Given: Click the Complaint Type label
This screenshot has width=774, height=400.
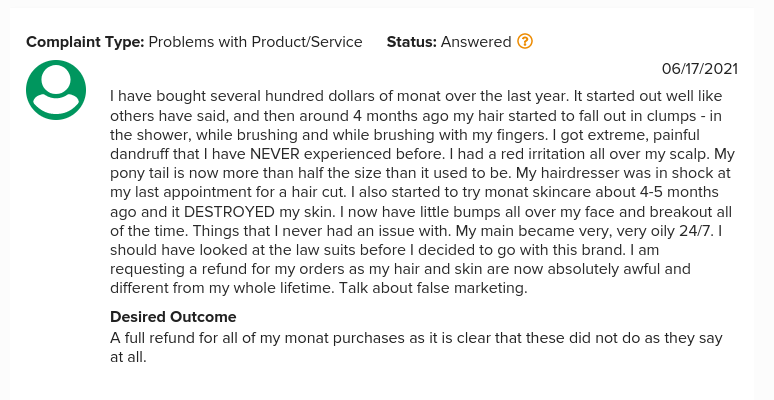Looking at the screenshot, I should (85, 42).
